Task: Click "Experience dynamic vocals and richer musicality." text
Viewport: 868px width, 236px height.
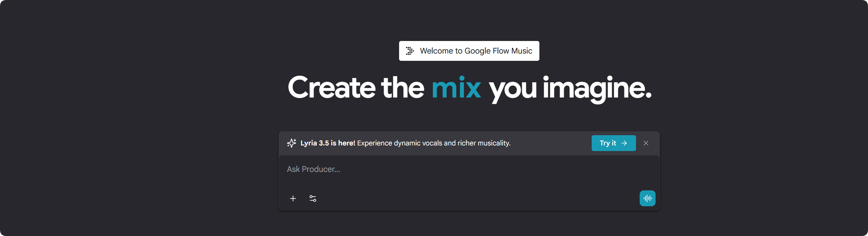Action: [x=434, y=143]
